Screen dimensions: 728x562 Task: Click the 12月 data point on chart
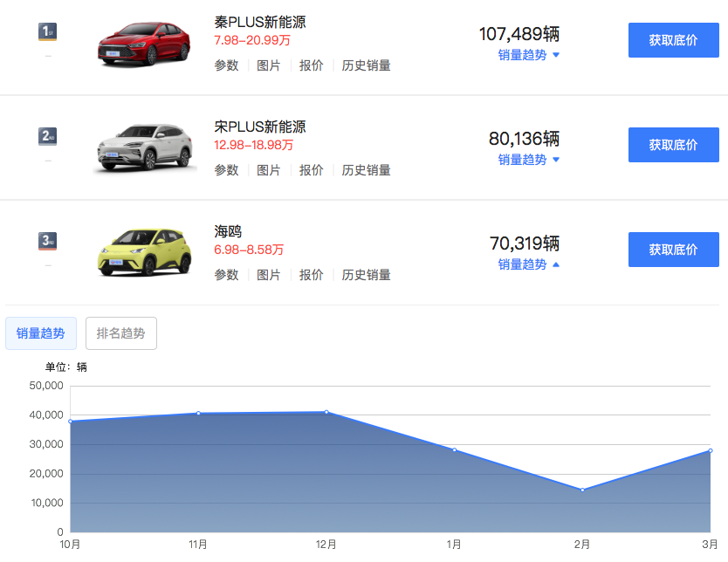point(326,412)
